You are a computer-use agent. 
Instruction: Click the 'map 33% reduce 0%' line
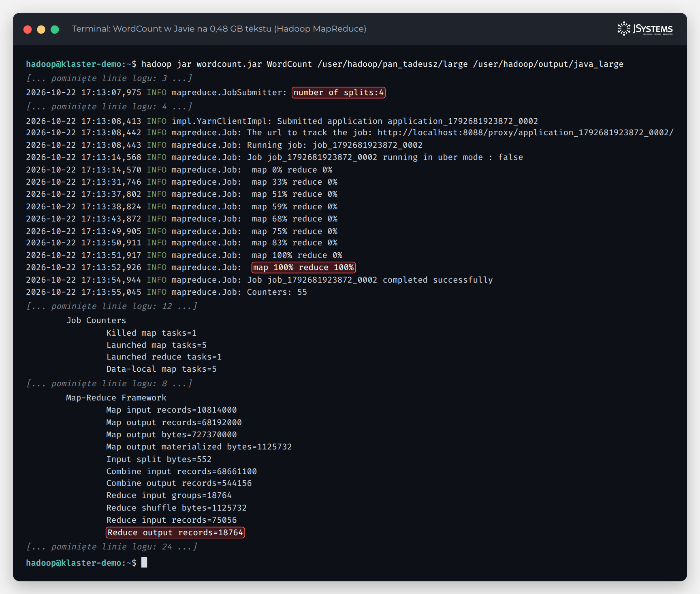[x=181, y=182]
